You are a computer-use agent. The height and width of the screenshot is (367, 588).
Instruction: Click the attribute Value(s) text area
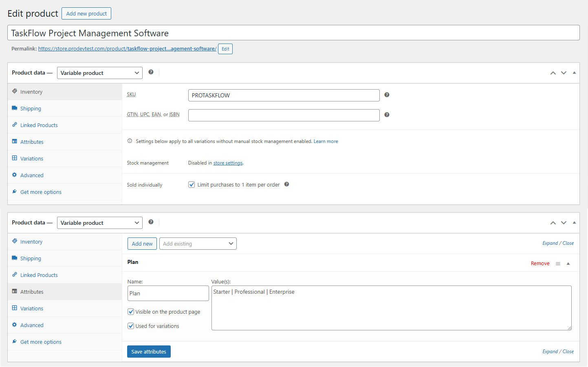click(392, 308)
